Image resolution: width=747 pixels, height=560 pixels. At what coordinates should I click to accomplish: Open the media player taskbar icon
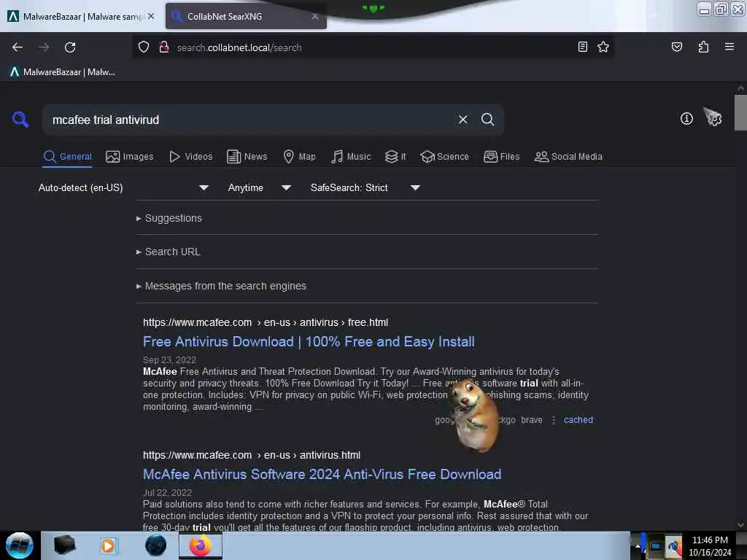[108, 545]
